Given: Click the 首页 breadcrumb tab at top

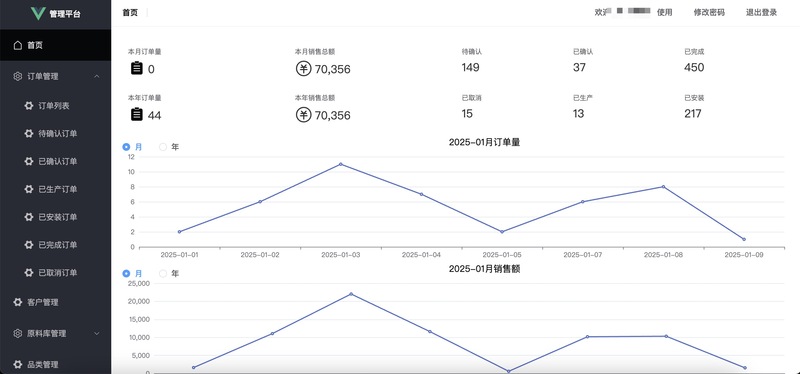Looking at the screenshot, I should [x=130, y=13].
